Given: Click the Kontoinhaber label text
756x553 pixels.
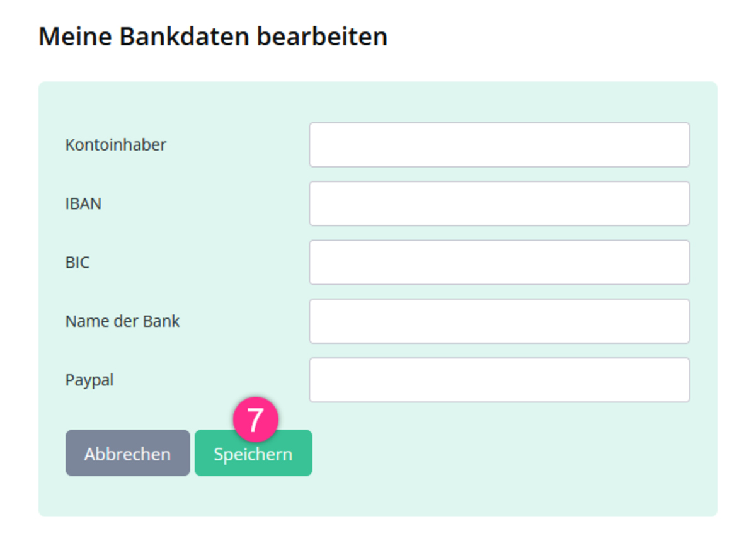Looking at the screenshot, I should point(115,145).
